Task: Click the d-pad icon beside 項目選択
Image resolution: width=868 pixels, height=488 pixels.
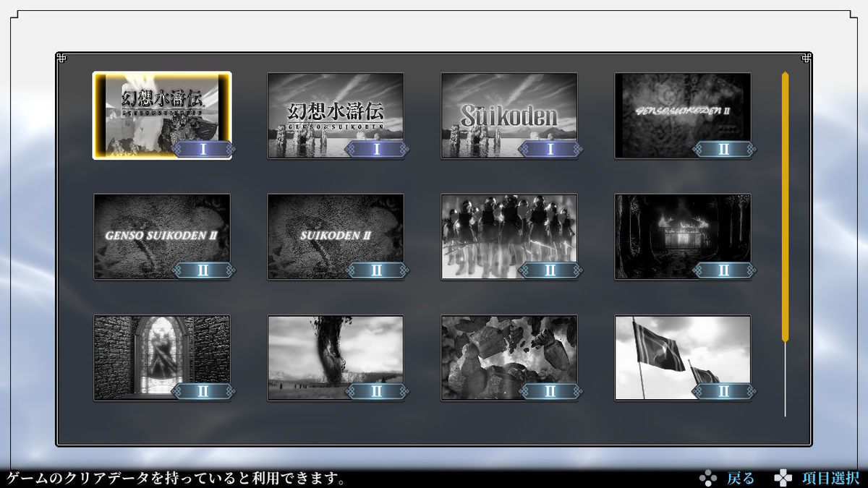Action: (x=783, y=478)
